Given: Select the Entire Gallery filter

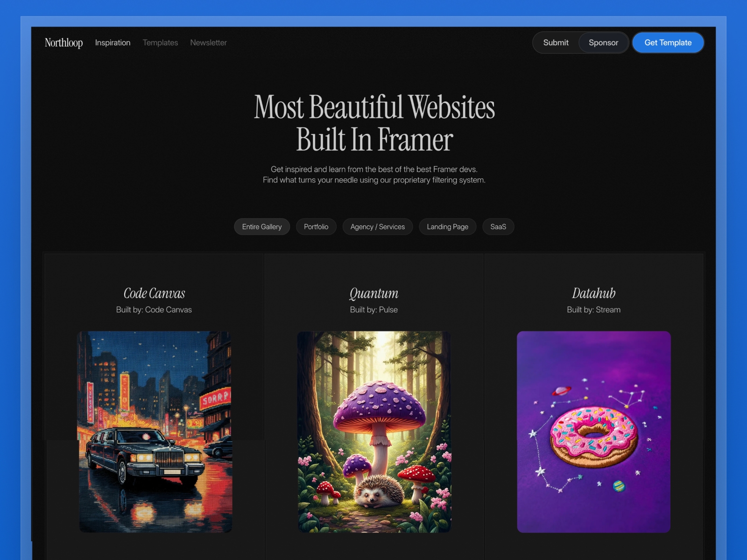Looking at the screenshot, I should pos(262,227).
